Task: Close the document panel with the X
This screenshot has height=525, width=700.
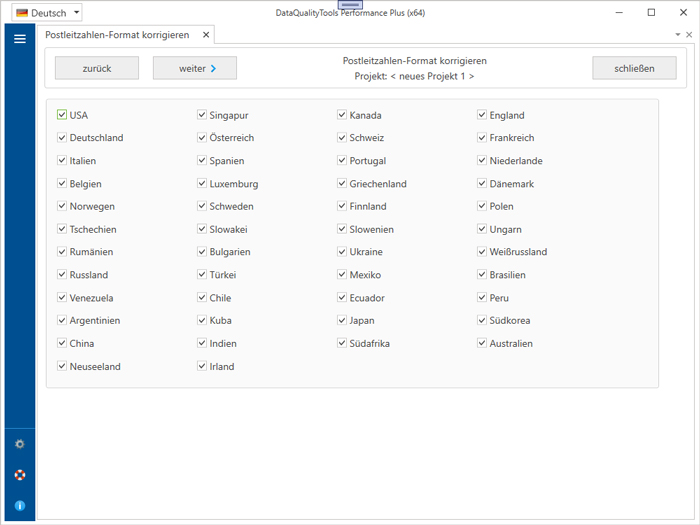Action: pyautogui.click(x=689, y=35)
